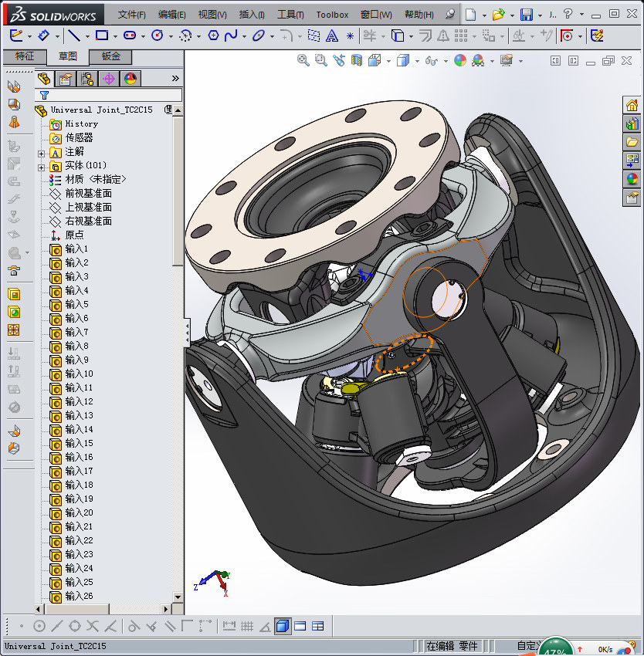
Task: Expand the 实体(101) folder node
Action: pos(42,166)
